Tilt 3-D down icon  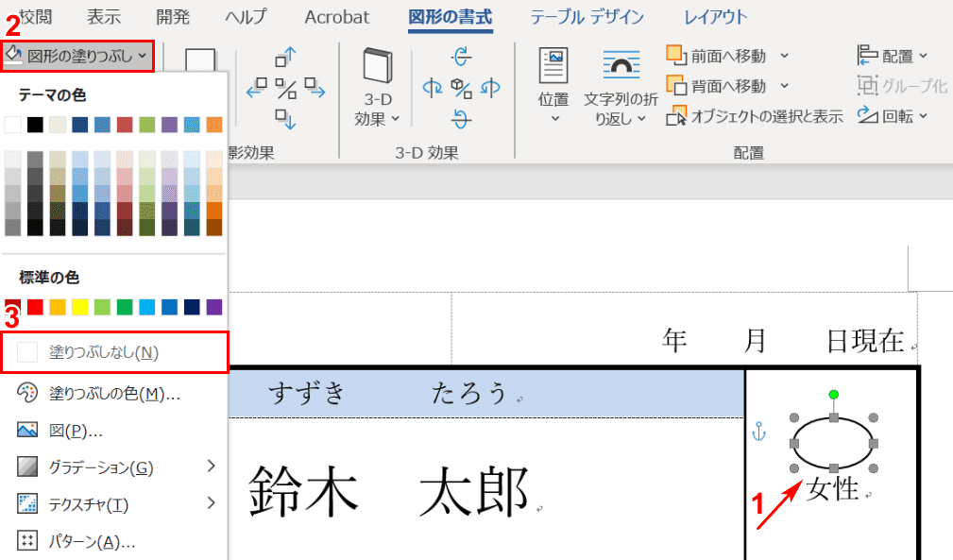[x=461, y=119]
